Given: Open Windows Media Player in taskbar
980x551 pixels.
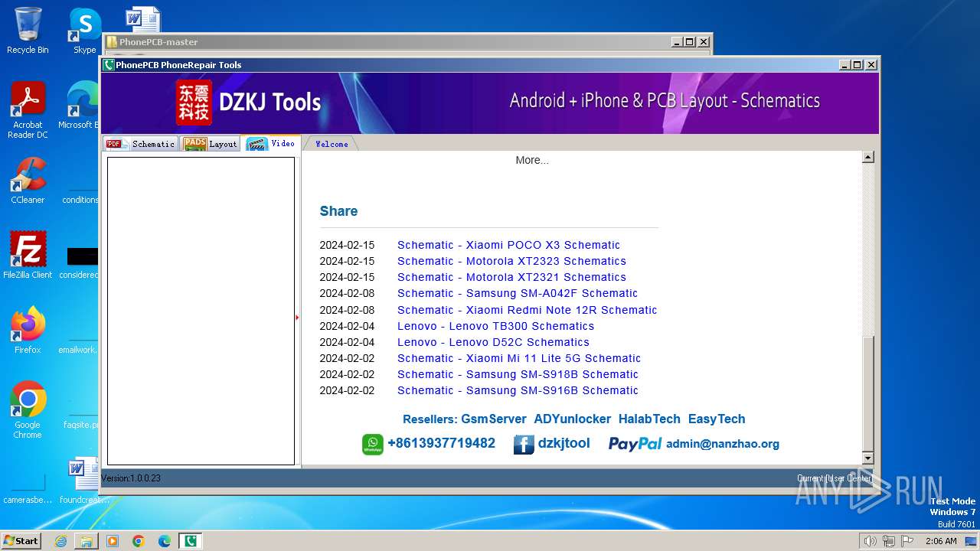Looking at the screenshot, I should point(113,541).
